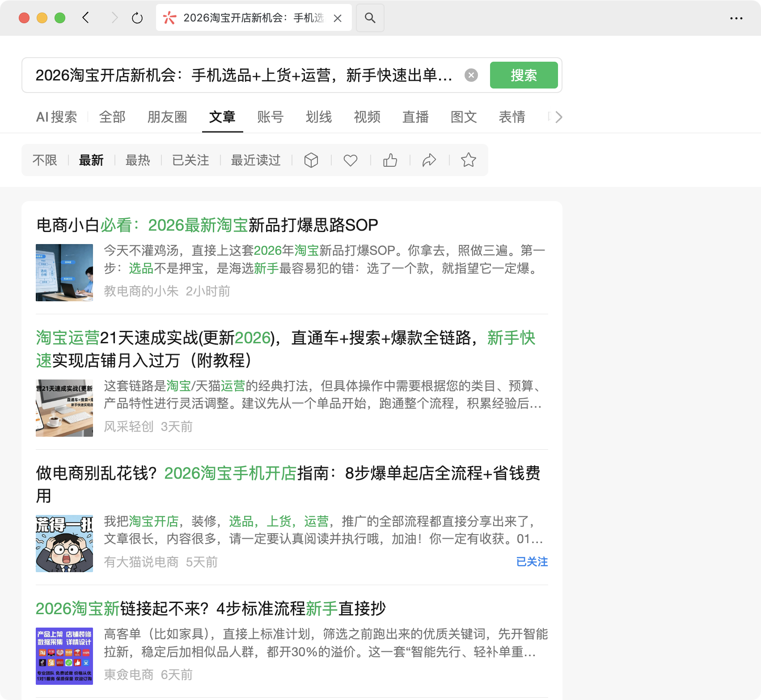The height and width of the screenshot is (700, 761).
Task: Open author 教电商的小朱
Action: (x=141, y=291)
